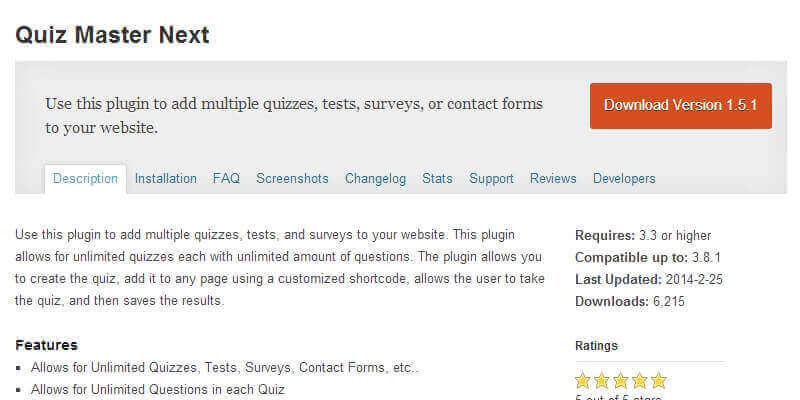Click the fourth rating star

click(x=639, y=380)
